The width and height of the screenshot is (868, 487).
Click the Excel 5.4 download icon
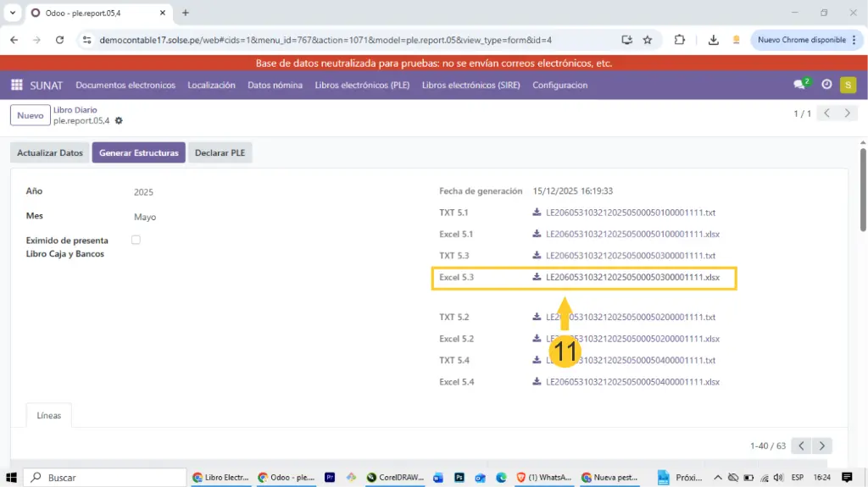537,382
